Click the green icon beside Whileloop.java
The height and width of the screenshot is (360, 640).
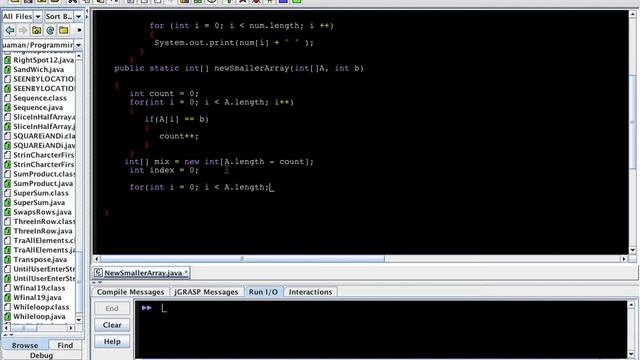7,316
